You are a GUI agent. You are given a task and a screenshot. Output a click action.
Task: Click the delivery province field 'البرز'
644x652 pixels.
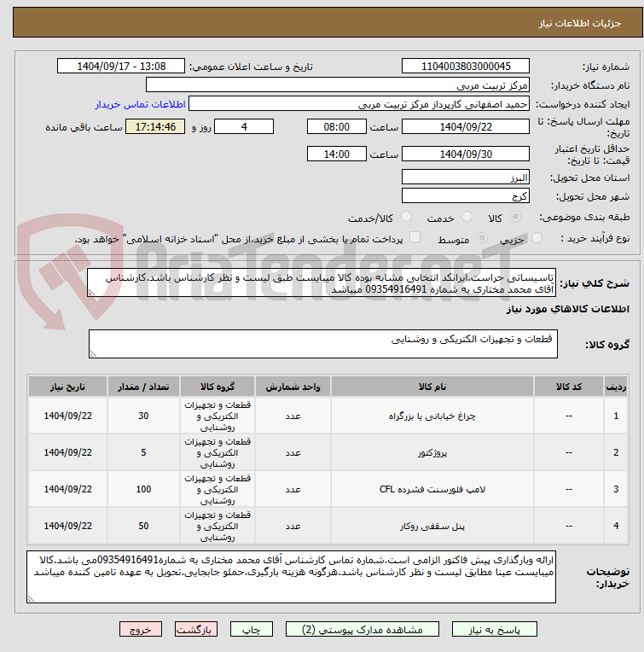pos(466,178)
